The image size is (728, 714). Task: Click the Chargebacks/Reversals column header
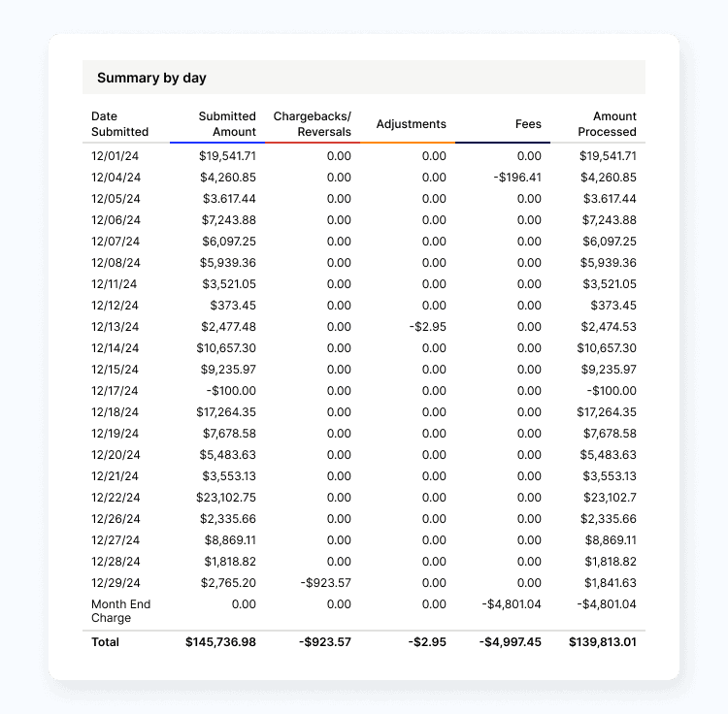[312, 123]
